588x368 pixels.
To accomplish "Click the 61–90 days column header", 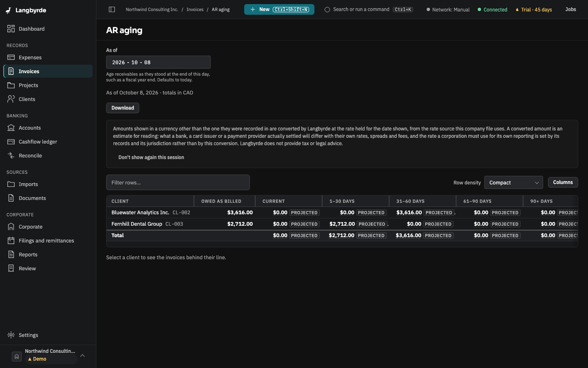I will tap(490, 201).
